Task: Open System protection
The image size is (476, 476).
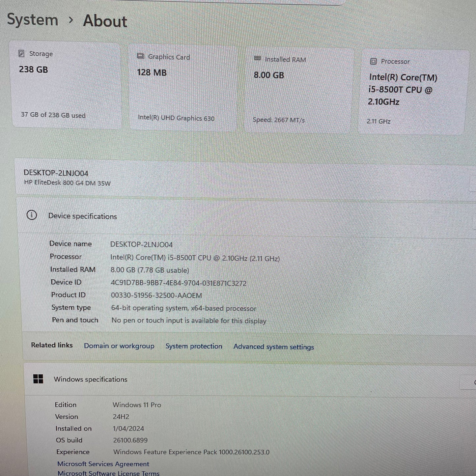Action: coord(194,346)
